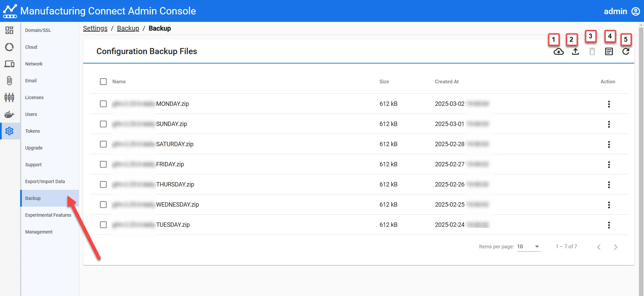The image size is (644, 296).
Task: Click the Created At column header
Action: pyautogui.click(x=447, y=82)
